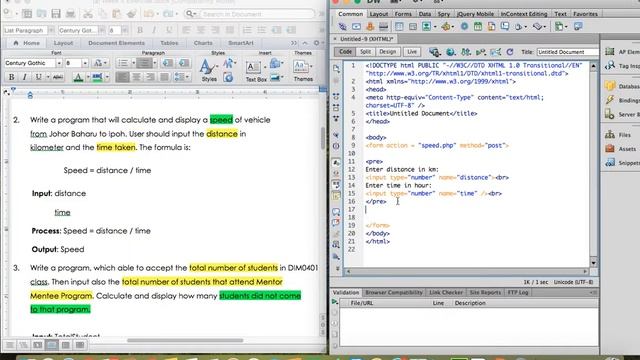Insert an Email Link in Dreamweaver
Screen dimensions: 640x360
coord(356,27)
